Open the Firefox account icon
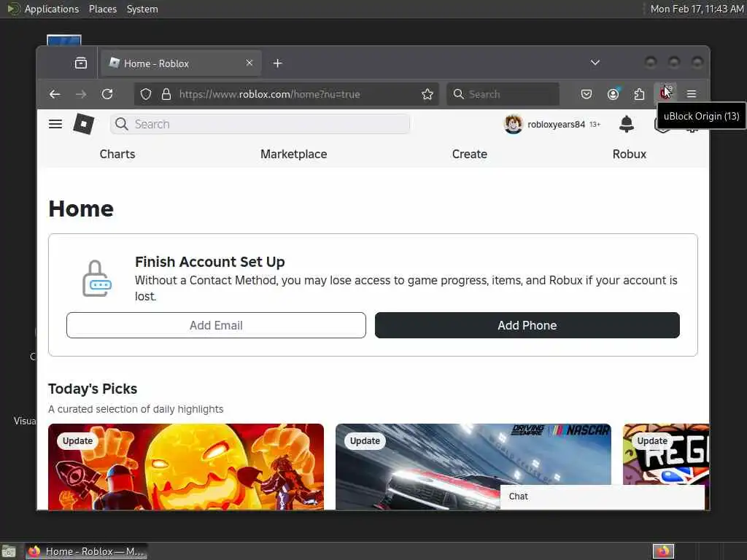Screen dimensions: 747x560 point(613,94)
